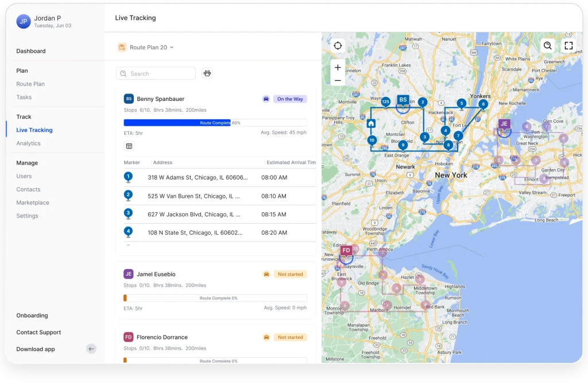
Task: Open Settings in the sidebar
Action: 27,216
